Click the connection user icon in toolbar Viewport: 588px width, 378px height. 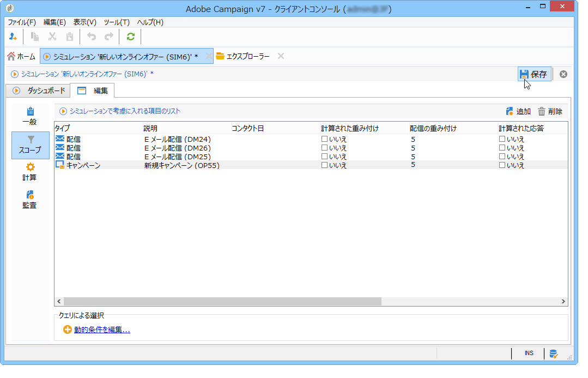[x=13, y=37]
